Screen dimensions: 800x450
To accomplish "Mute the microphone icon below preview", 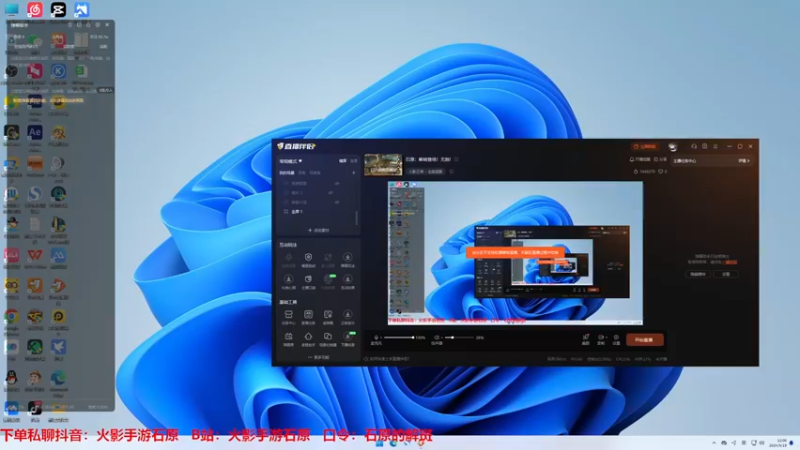I will pyautogui.click(x=376, y=338).
